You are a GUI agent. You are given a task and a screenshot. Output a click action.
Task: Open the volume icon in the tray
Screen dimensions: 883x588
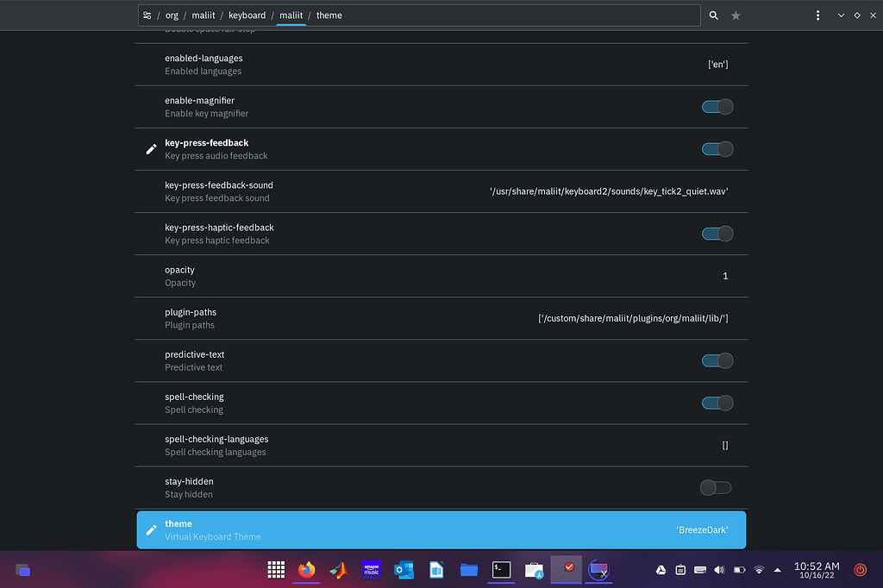coord(719,570)
